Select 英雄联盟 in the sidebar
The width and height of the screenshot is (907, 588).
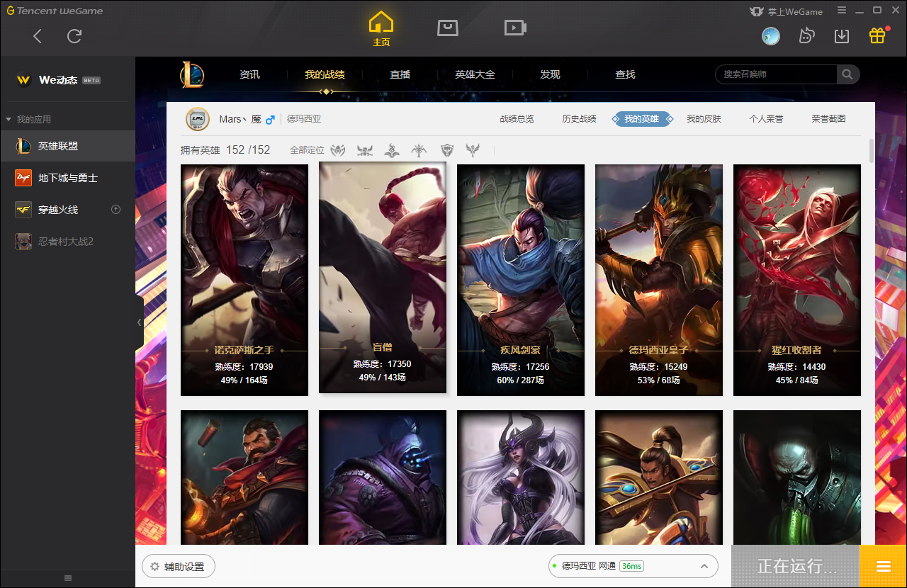click(67, 146)
